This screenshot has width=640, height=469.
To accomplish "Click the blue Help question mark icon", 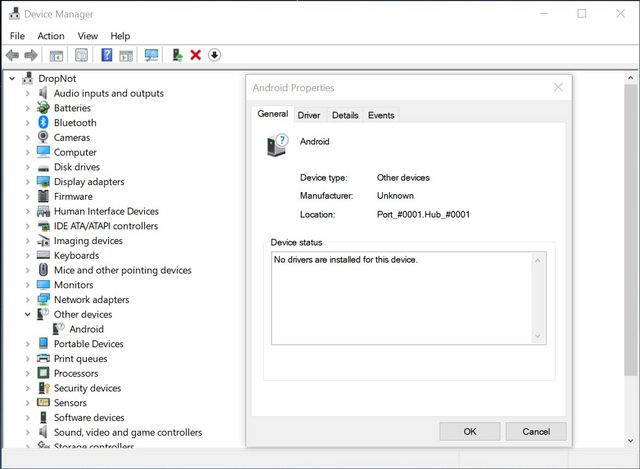I will point(107,55).
